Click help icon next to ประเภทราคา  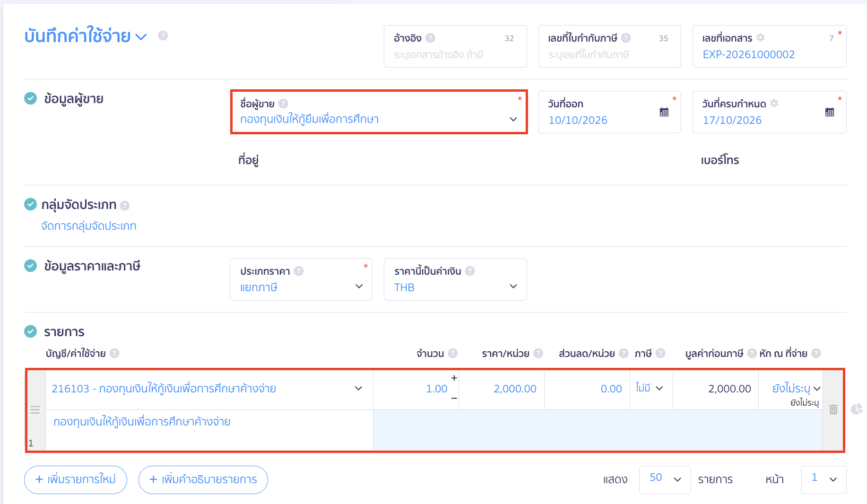(299, 271)
